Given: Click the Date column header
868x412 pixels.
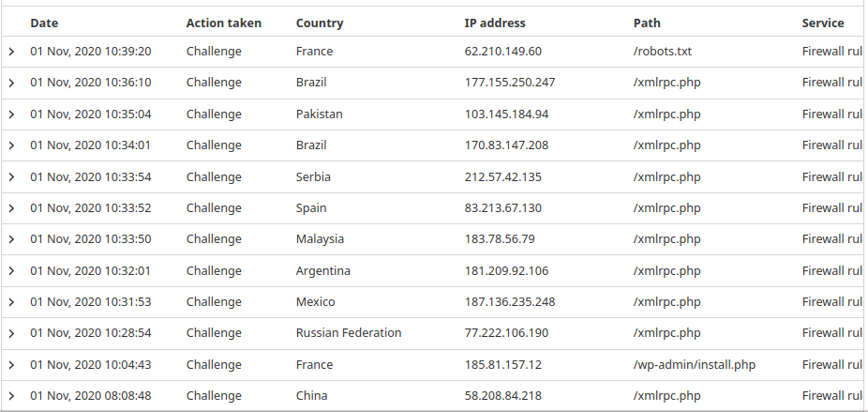Looking at the screenshot, I should coord(44,23).
